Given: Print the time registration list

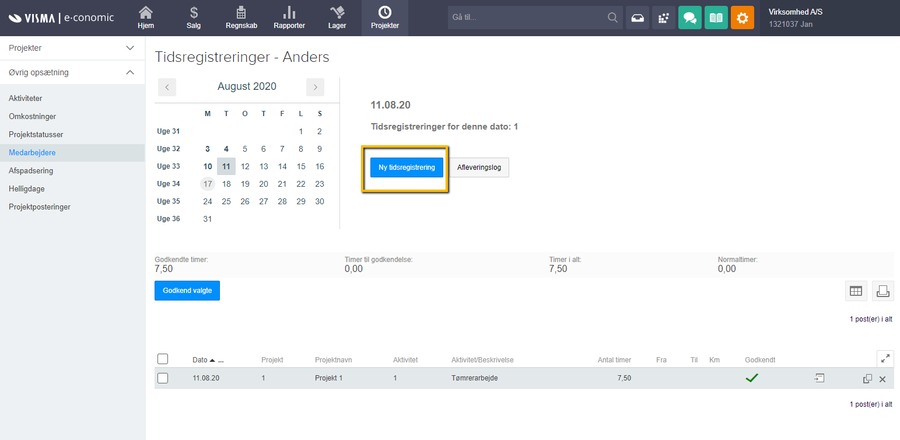Looking at the screenshot, I should tap(883, 291).
